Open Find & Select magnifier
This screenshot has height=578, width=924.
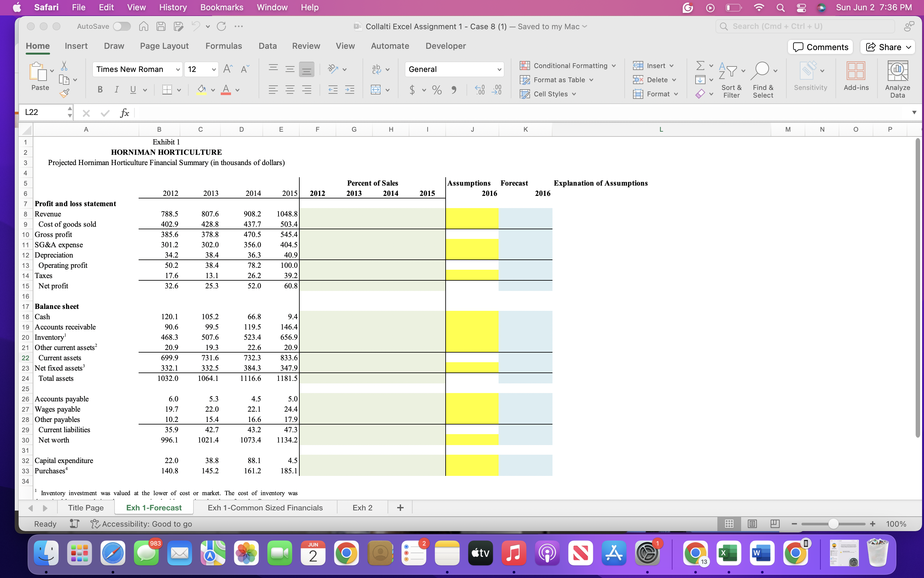click(763, 80)
